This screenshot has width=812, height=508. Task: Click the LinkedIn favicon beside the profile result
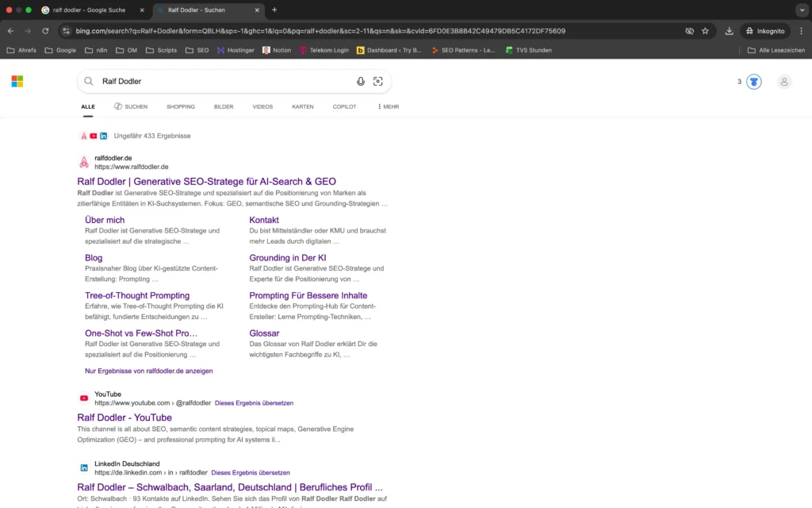[84, 468]
